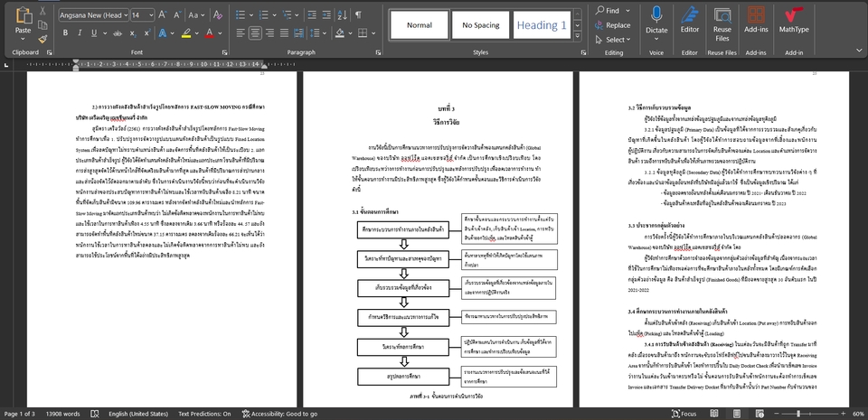This screenshot has height=420, width=868.
Task: Apply subscript formatting
Action: coord(133,33)
